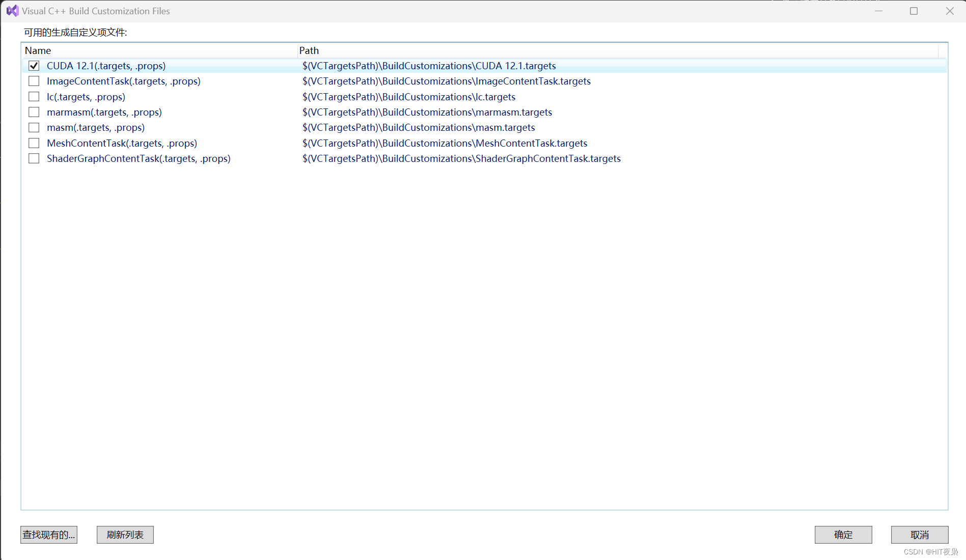Screen dimensions: 966x560
Task: Uncheck the CUDA 12.1 checkbox
Action: [34, 66]
